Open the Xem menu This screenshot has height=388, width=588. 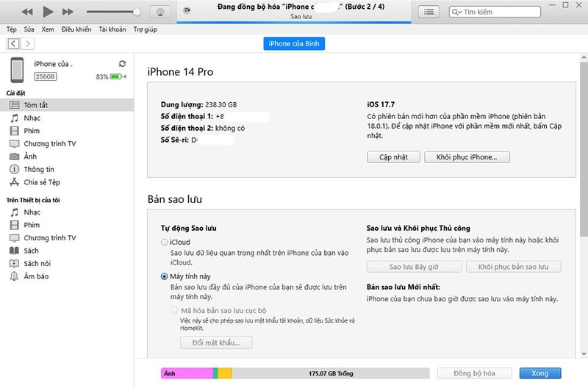tap(48, 29)
